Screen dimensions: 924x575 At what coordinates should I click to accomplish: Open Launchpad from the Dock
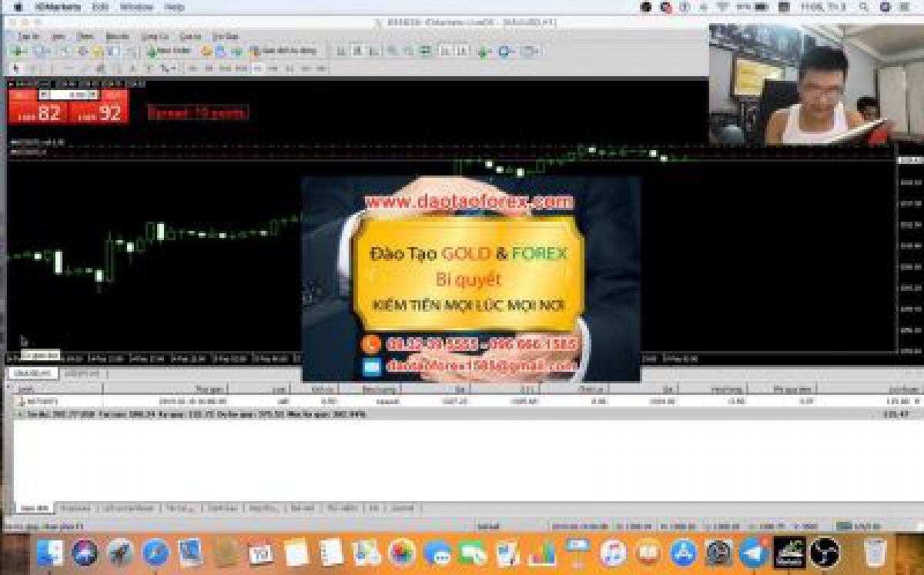click(x=120, y=552)
